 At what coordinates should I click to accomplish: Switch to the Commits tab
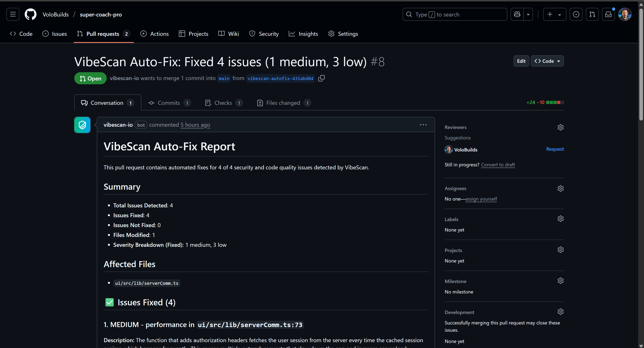coord(170,103)
